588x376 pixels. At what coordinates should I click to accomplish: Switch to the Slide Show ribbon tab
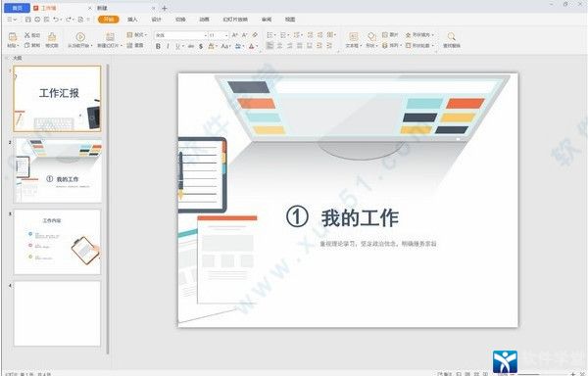pos(235,20)
